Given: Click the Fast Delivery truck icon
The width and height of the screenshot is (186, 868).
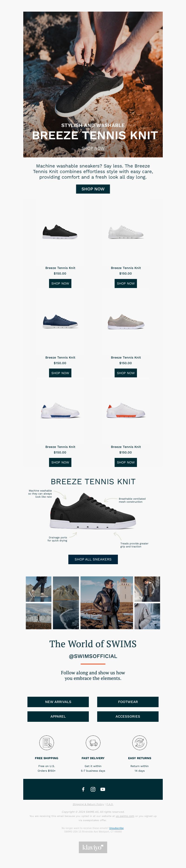Looking at the screenshot, I should [x=93, y=743].
